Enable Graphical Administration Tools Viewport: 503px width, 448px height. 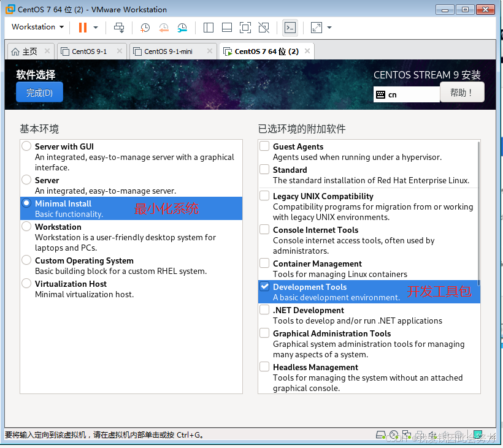click(264, 333)
